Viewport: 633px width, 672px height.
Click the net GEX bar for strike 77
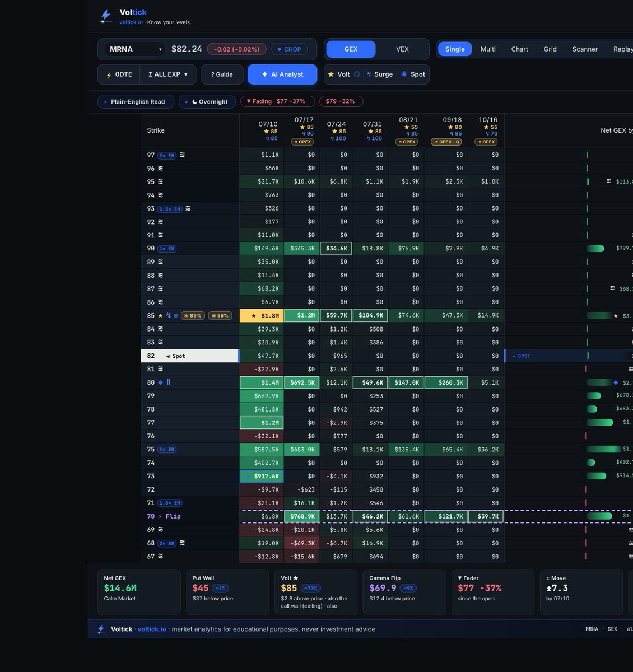pyautogui.click(x=599, y=422)
